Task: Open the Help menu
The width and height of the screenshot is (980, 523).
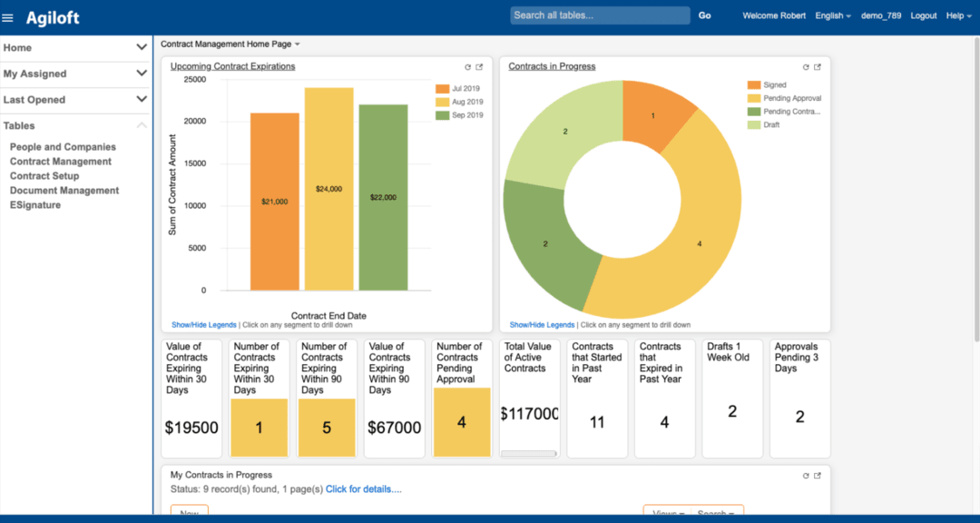Action: (958, 15)
